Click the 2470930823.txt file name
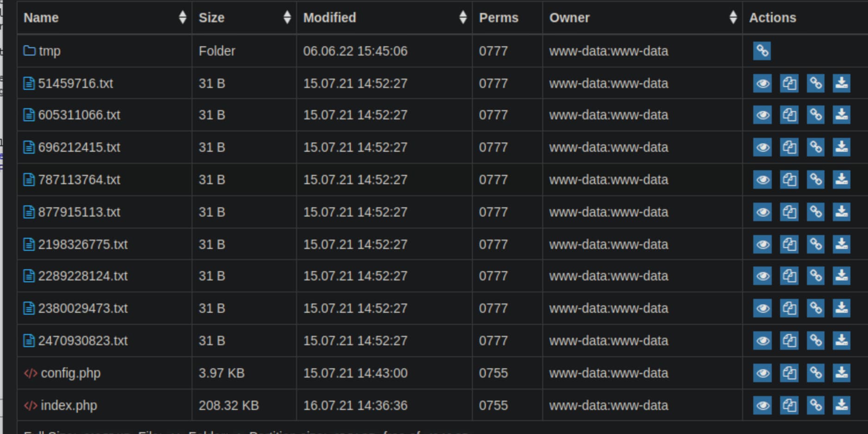This screenshot has width=868, height=434. pyautogui.click(x=82, y=341)
